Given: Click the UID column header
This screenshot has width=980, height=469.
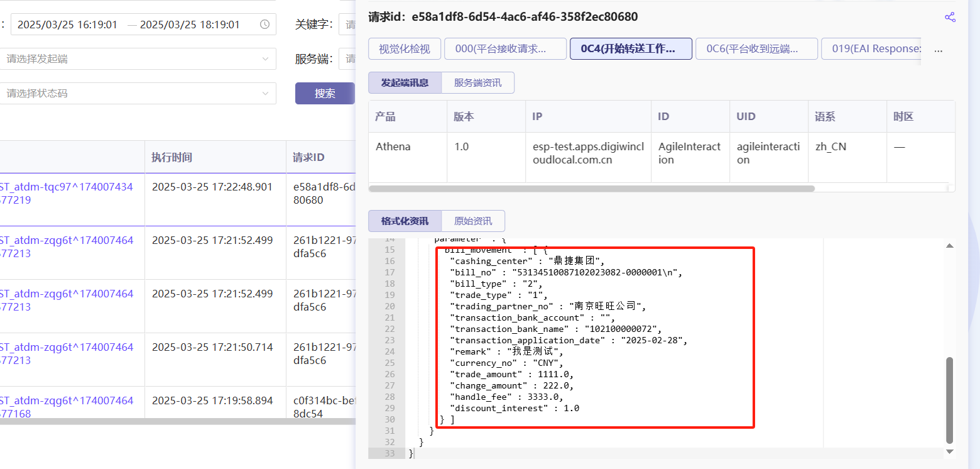Looking at the screenshot, I should click(769, 117).
